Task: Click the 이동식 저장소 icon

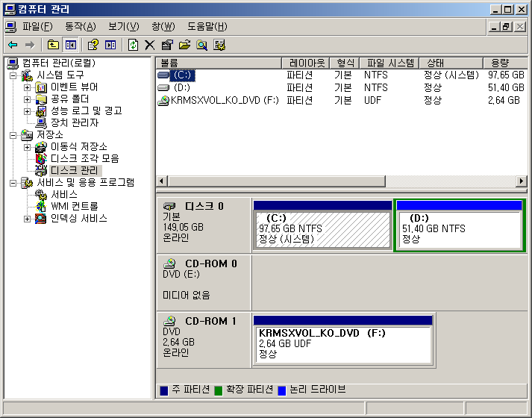Action: click(41, 147)
